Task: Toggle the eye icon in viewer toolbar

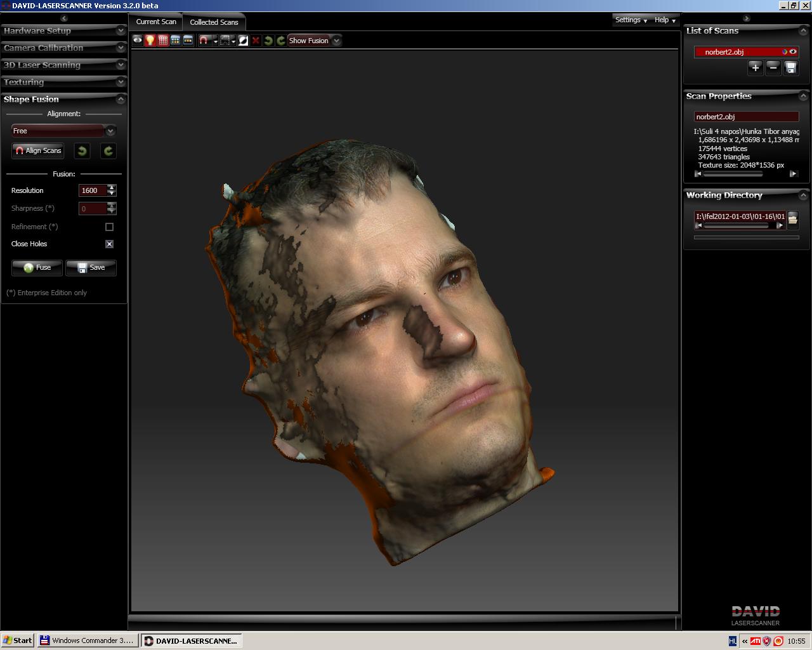Action: pos(137,41)
